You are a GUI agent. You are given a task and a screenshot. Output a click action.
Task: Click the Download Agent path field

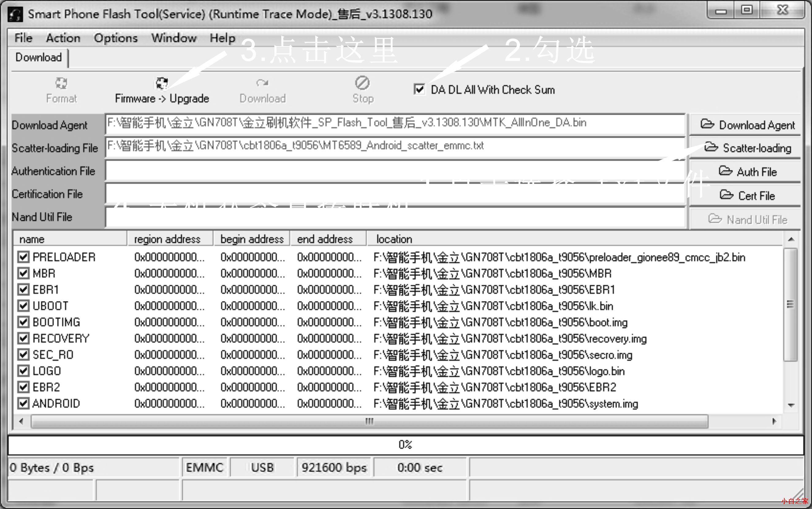395,124
